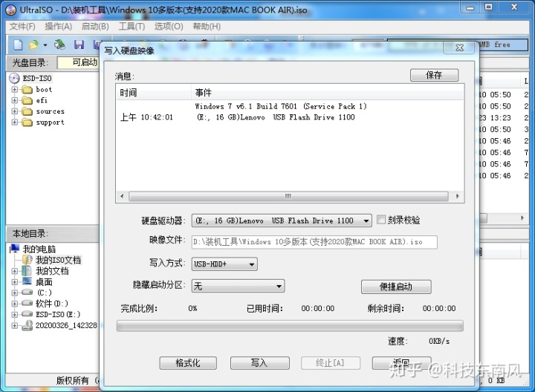This screenshot has height=392, width=535.
Task: Select the boot folder label
Action: [44, 90]
